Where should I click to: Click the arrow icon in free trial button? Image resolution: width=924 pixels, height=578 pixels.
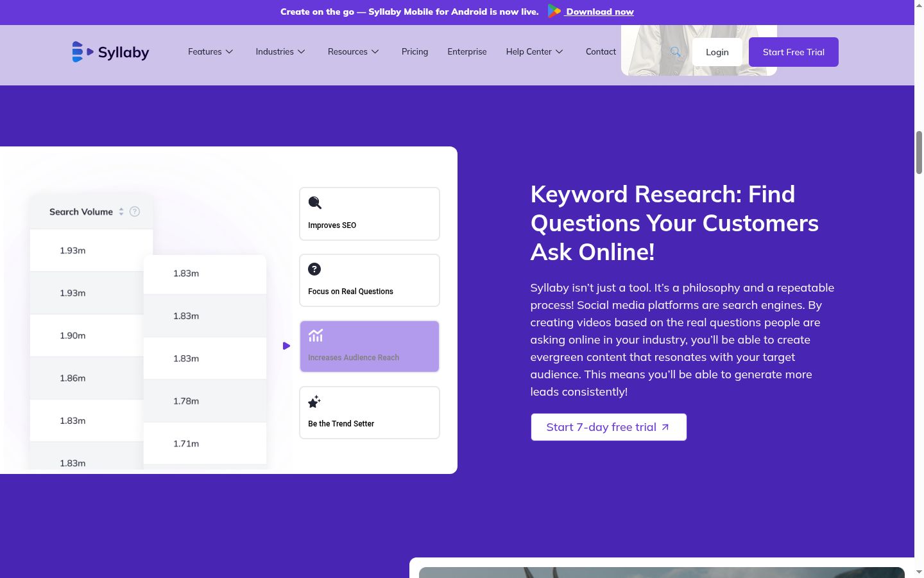[x=665, y=427]
